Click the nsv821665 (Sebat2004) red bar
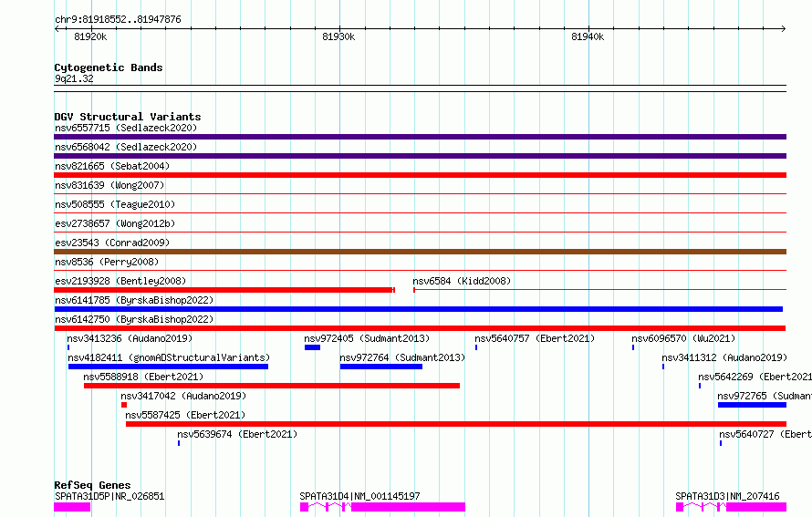812x517 pixels. [x=420, y=175]
